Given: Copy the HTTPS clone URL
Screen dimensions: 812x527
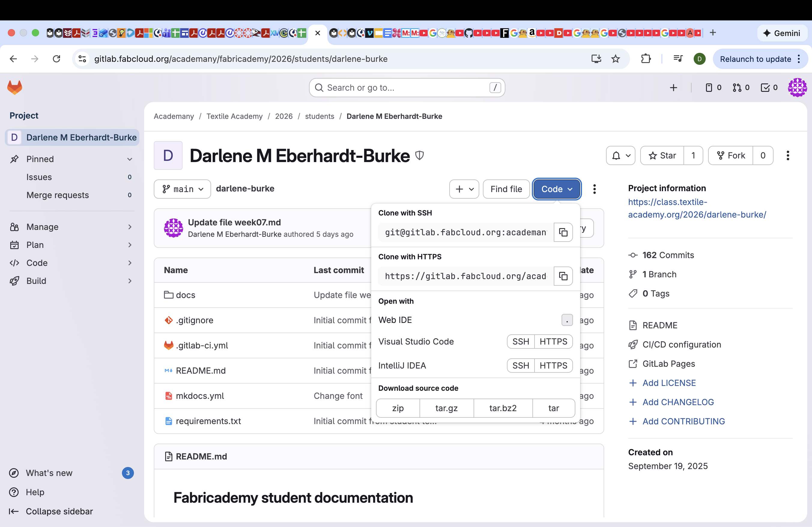Looking at the screenshot, I should coord(563,276).
